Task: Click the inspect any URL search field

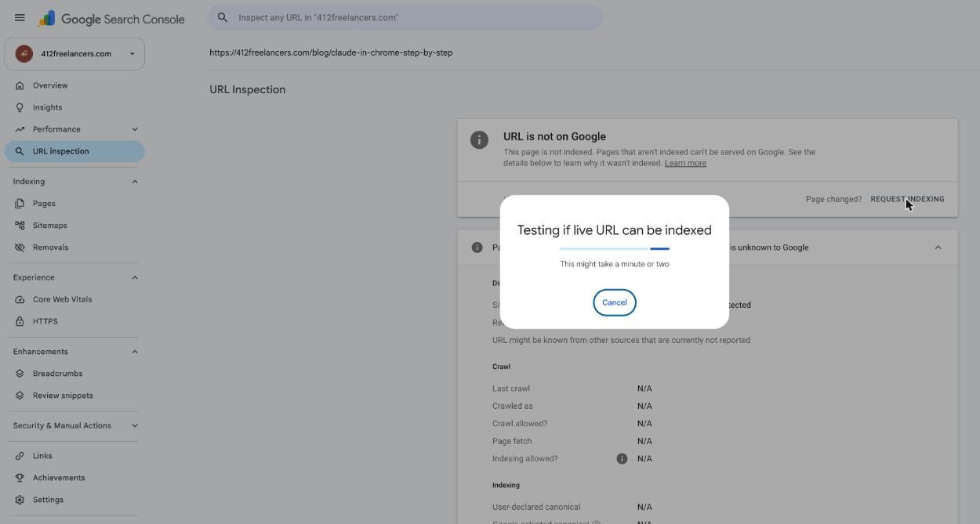Action: point(405,17)
